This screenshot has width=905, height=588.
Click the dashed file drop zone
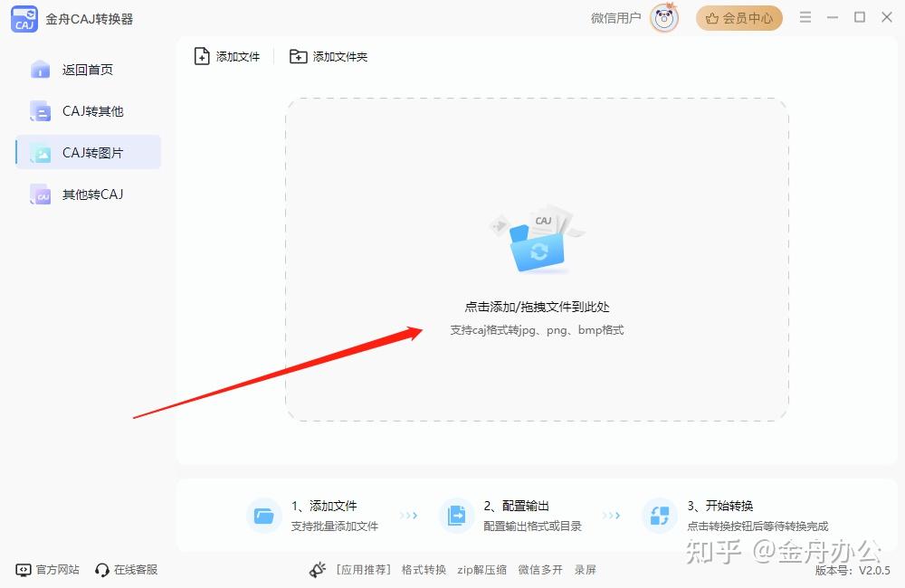(x=536, y=258)
